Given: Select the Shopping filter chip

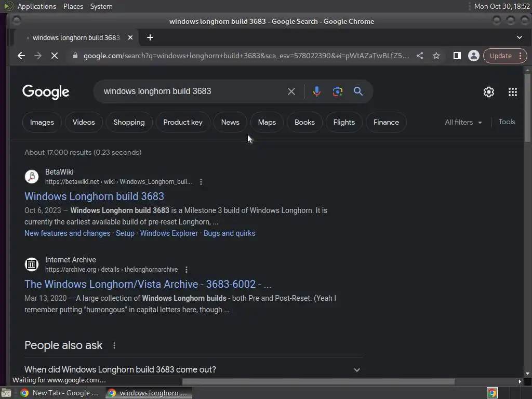Looking at the screenshot, I should (x=129, y=122).
